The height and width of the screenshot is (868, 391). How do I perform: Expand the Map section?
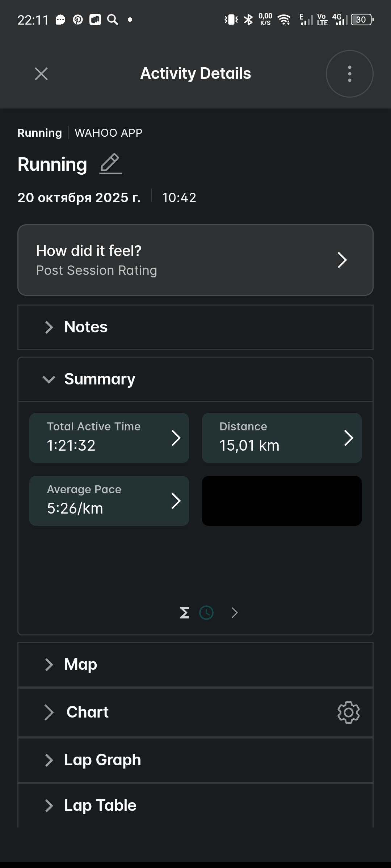[x=195, y=665]
